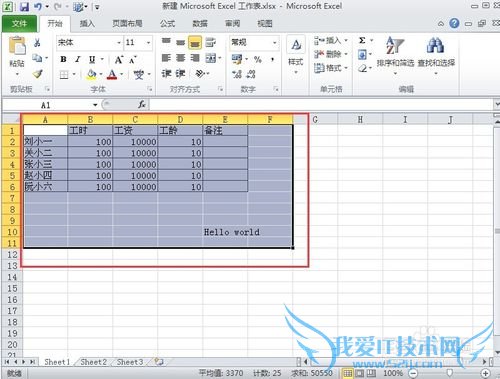This screenshot has height=379, width=500.
Task: Toggle the highlighted Bottom Align button
Action: point(195,43)
